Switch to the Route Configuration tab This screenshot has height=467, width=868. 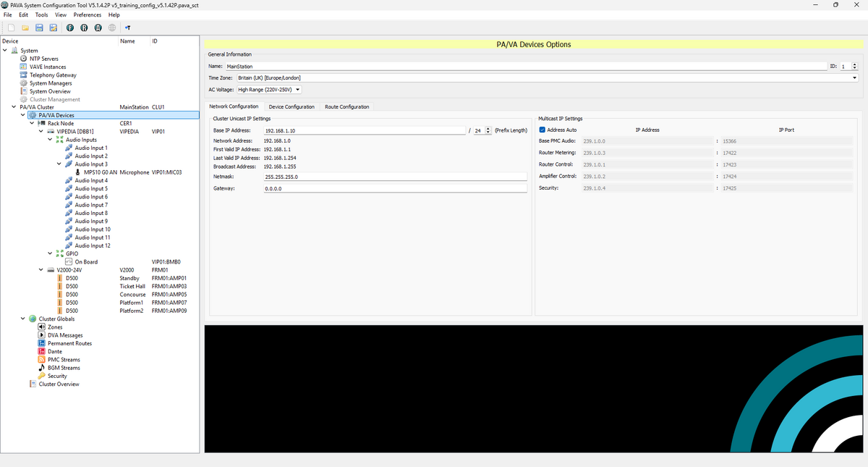point(347,106)
